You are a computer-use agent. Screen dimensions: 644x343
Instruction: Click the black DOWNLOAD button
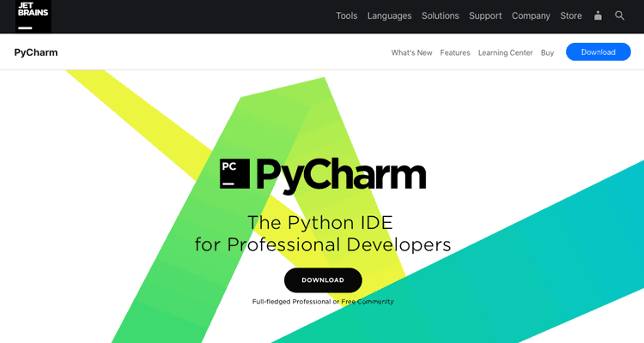[323, 280]
